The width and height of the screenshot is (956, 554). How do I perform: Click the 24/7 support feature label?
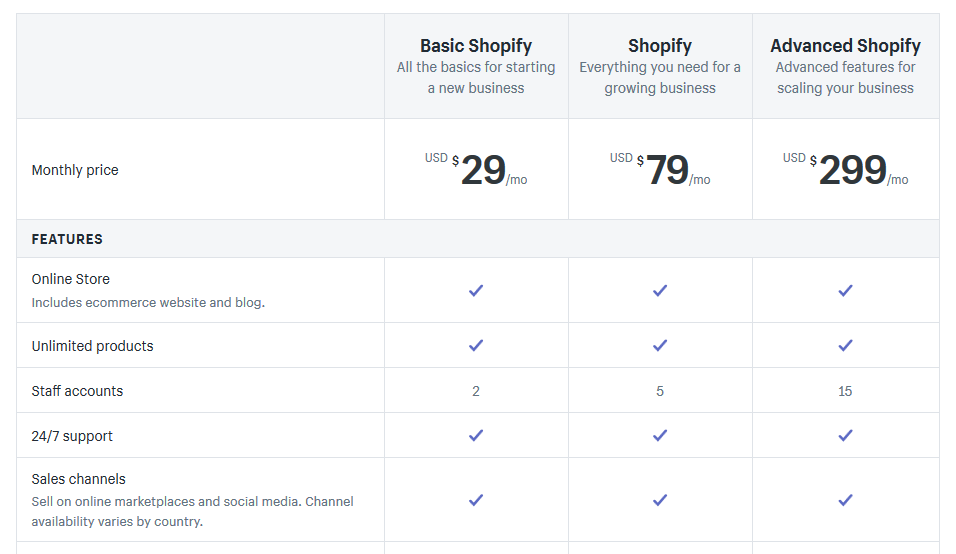[72, 436]
